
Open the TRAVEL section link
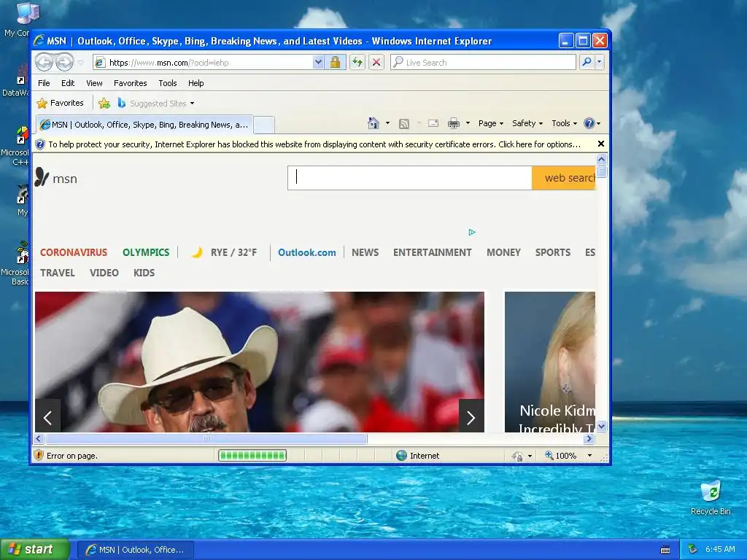click(x=58, y=273)
